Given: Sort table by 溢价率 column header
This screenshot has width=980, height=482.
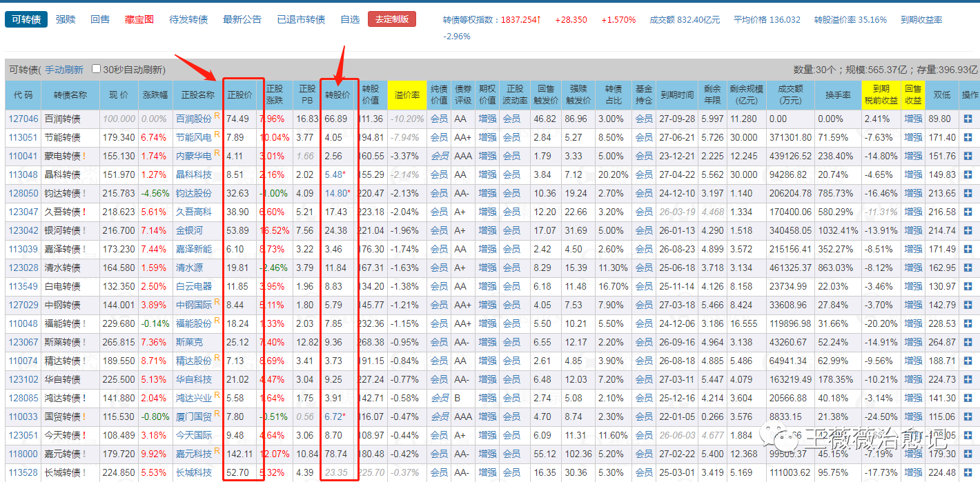Looking at the screenshot, I should click(406, 95).
